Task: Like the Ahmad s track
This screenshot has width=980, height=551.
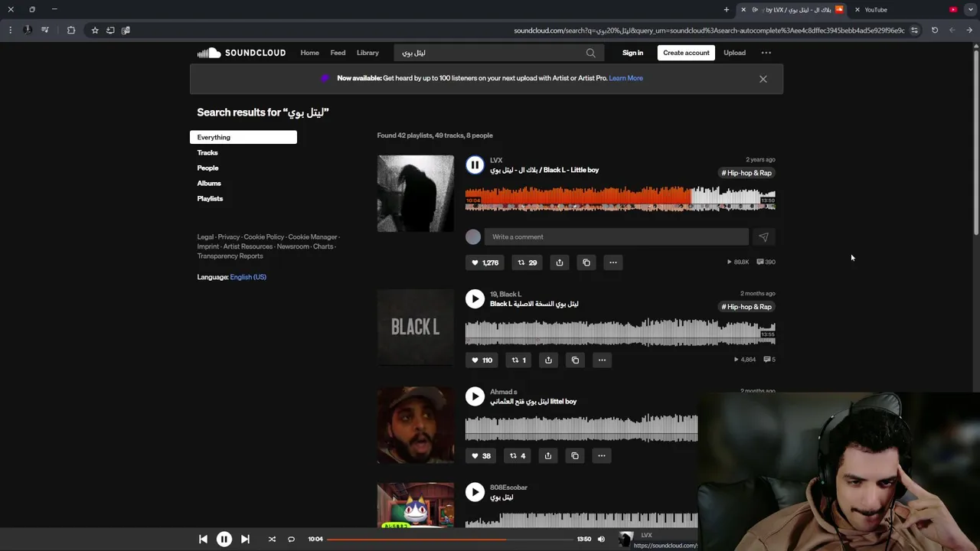Action: tap(481, 455)
